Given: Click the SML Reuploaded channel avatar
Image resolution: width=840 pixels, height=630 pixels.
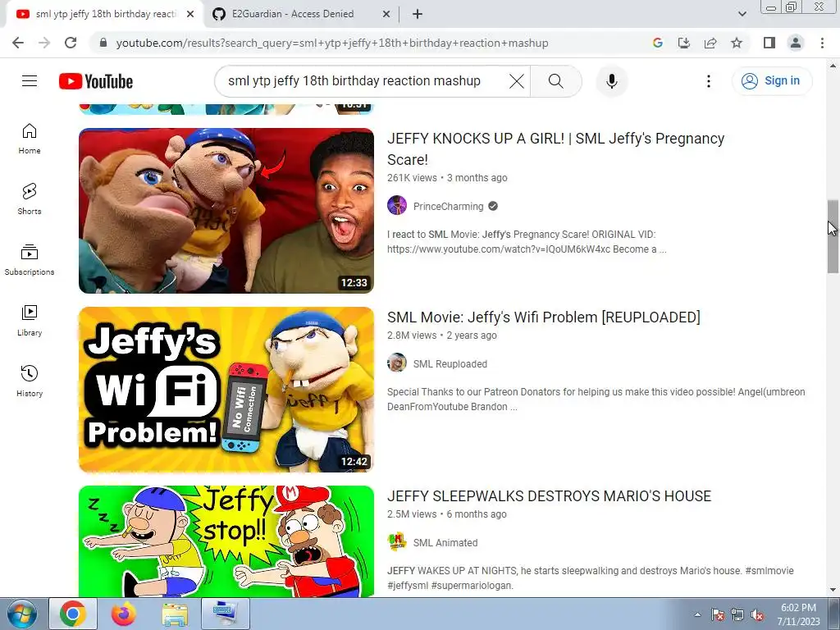Looking at the screenshot, I should click(397, 363).
